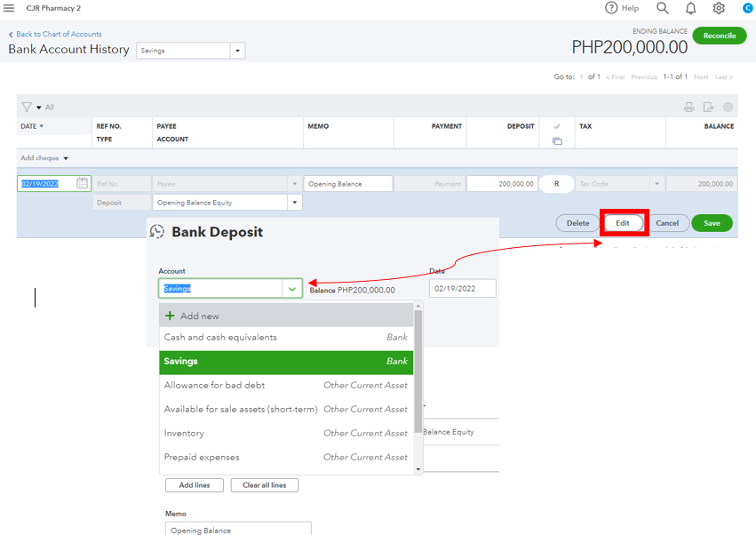
Task: Click the Cancel button
Action: click(x=667, y=223)
